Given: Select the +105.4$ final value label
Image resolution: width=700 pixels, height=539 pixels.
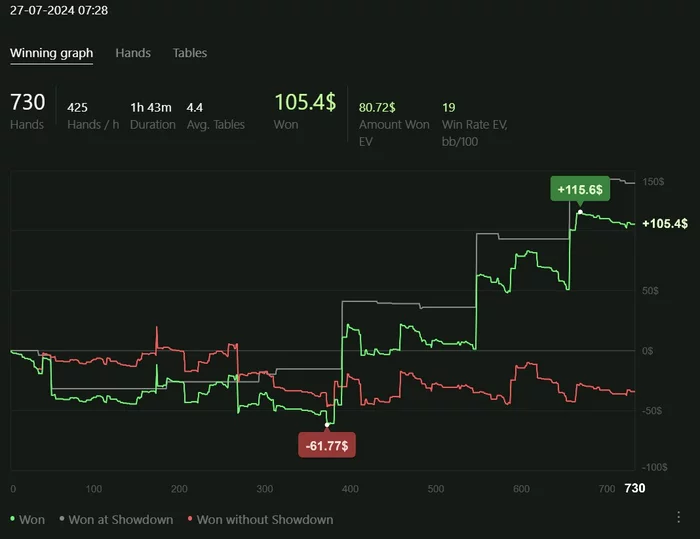Looking at the screenshot, I should (665, 223).
